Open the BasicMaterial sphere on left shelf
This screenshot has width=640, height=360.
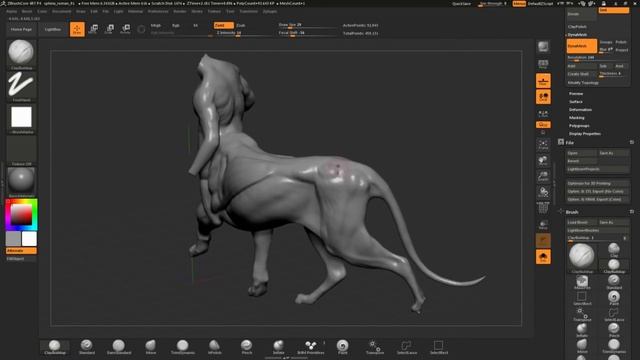[21, 180]
